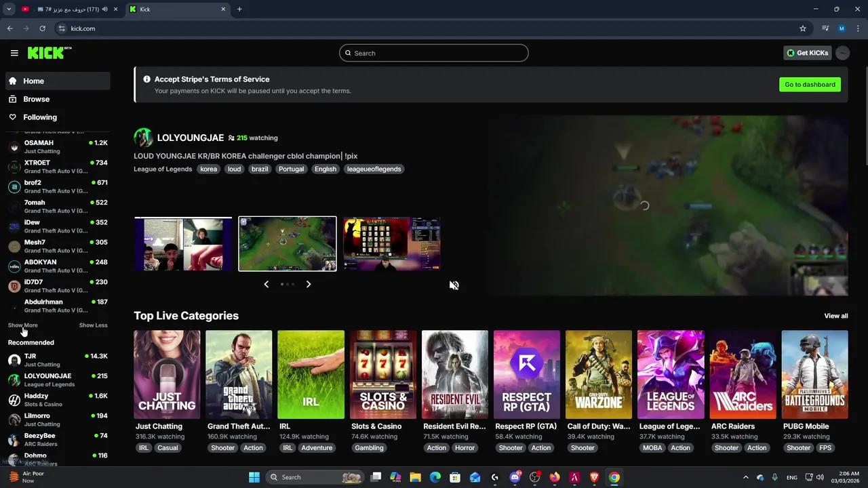This screenshot has width=868, height=488.
Task: Select the slots stream thumbnail
Action: [392, 244]
